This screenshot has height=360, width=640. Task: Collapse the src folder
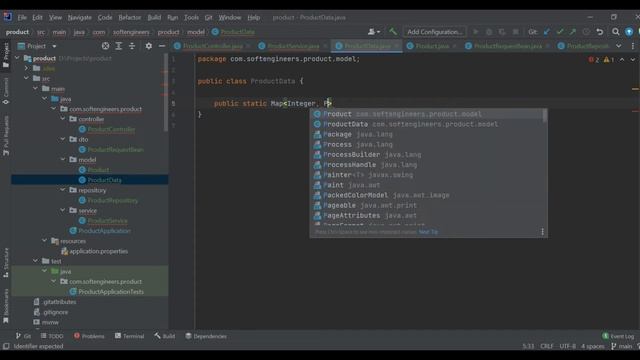pos(27,78)
